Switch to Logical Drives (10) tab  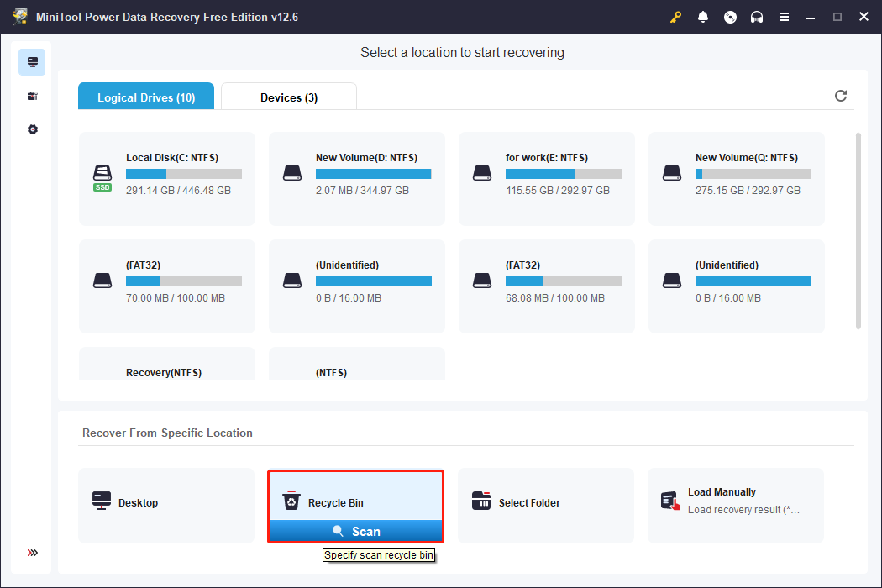pyautogui.click(x=146, y=97)
